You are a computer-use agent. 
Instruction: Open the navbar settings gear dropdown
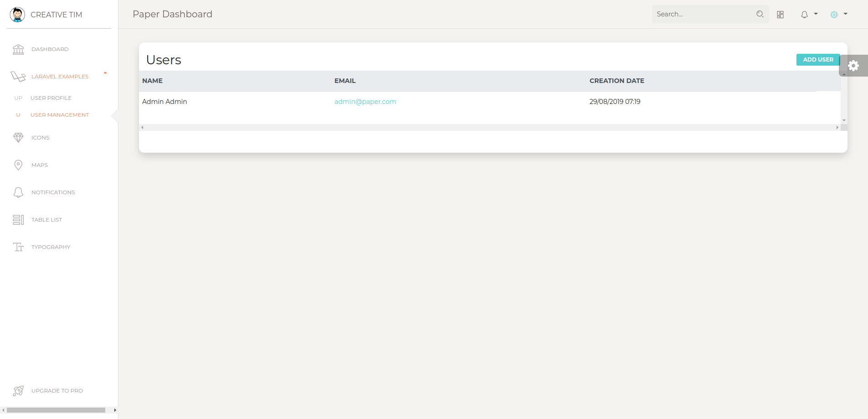(838, 15)
